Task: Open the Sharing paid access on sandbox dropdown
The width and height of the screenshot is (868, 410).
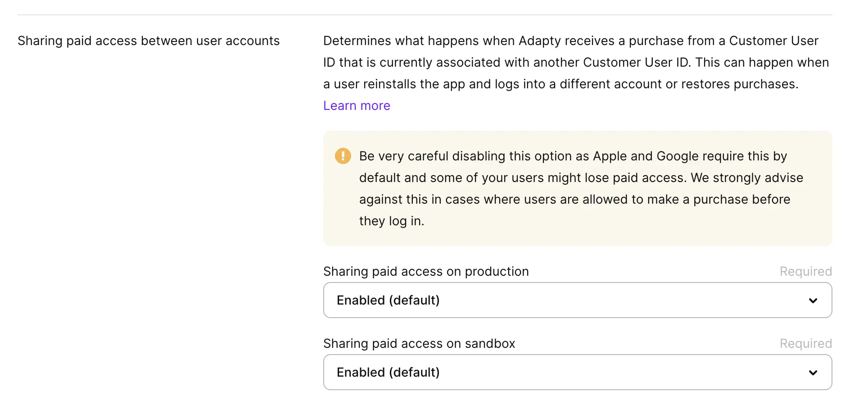Action: (x=577, y=372)
